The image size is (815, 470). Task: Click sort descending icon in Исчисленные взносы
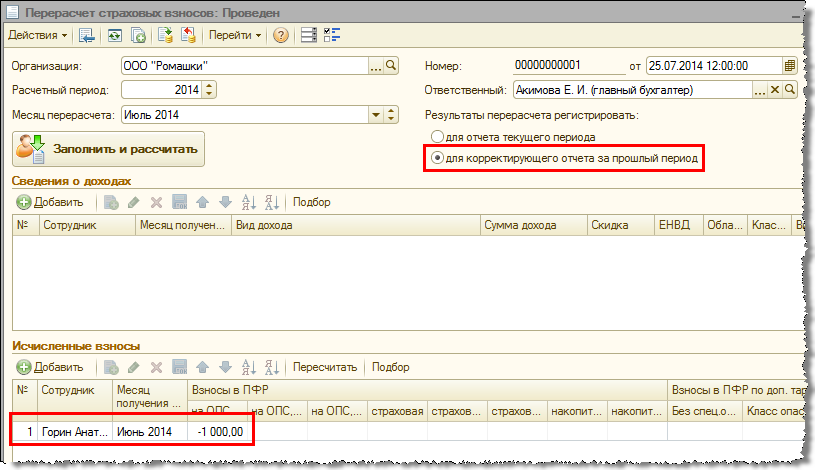(x=272, y=368)
